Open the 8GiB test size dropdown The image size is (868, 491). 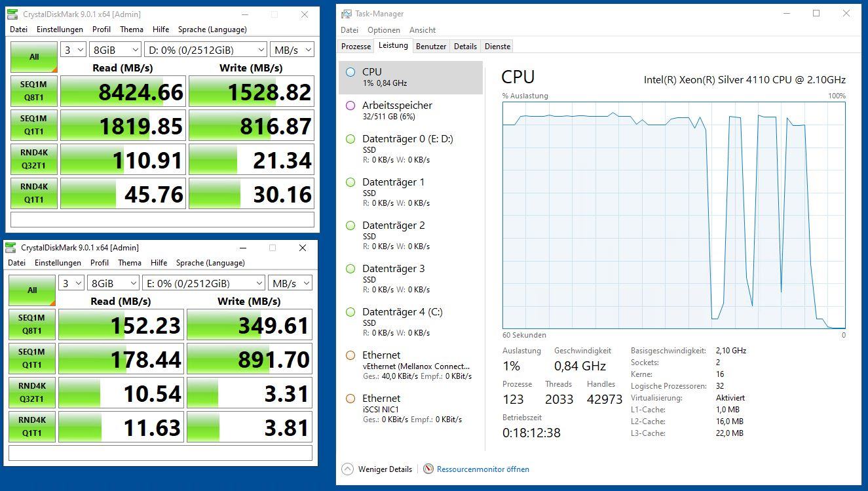115,49
